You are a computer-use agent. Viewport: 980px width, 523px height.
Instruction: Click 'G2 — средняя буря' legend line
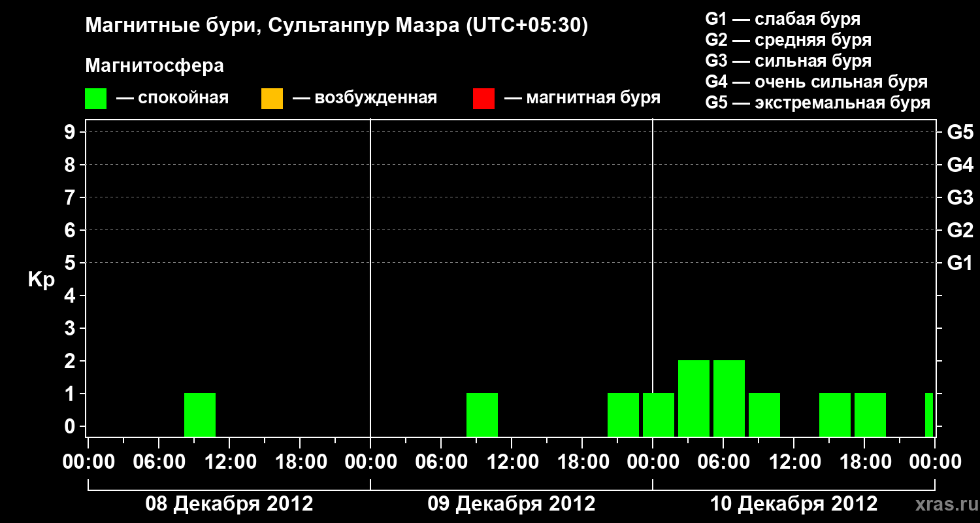point(788,40)
